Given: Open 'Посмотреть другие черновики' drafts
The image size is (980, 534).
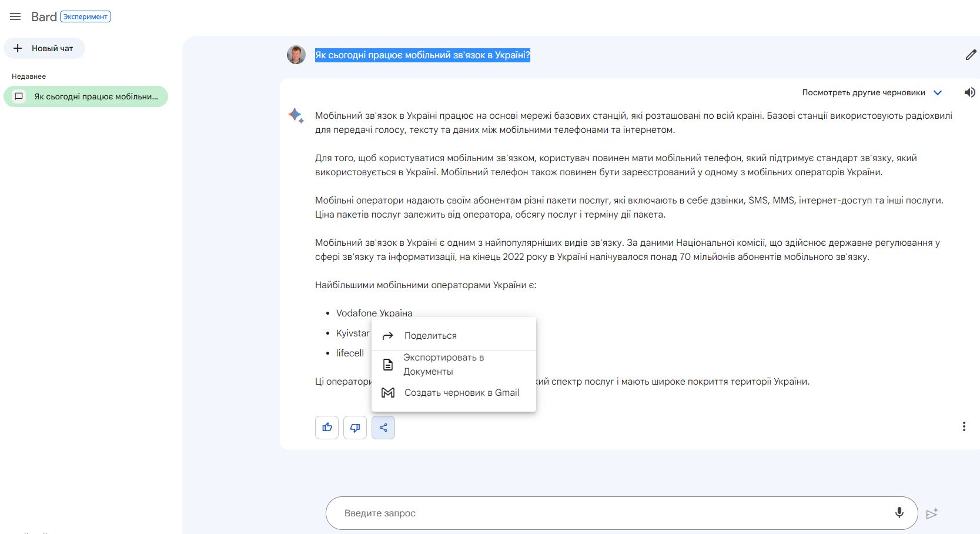Looking at the screenshot, I should point(863,92).
